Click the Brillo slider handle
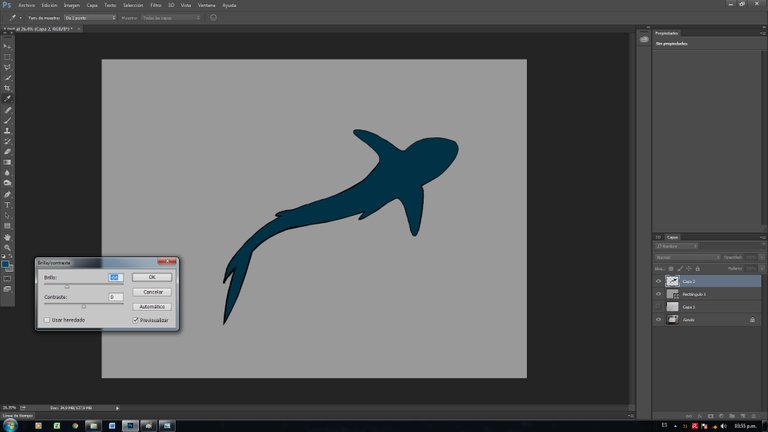The image size is (768, 432). 67,286
